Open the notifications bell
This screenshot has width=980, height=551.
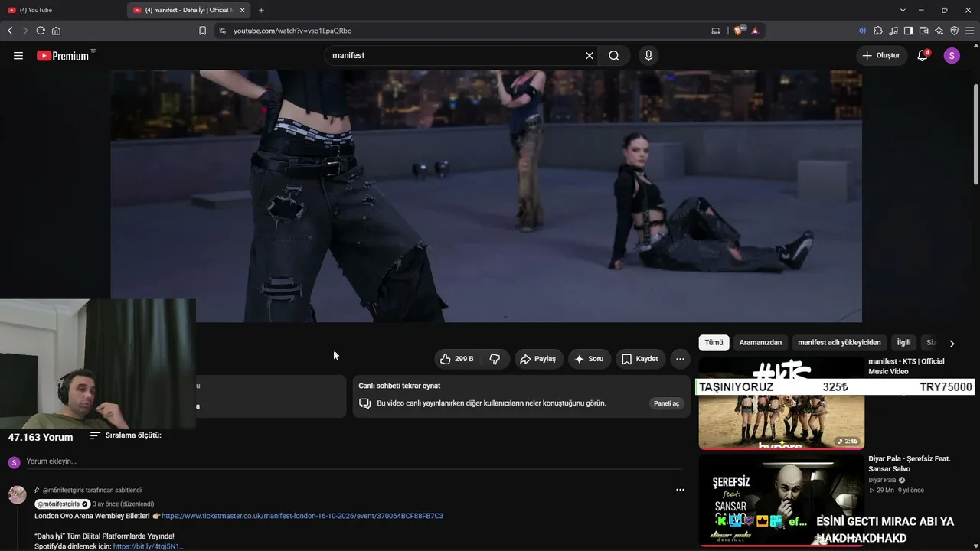pyautogui.click(x=923, y=56)
